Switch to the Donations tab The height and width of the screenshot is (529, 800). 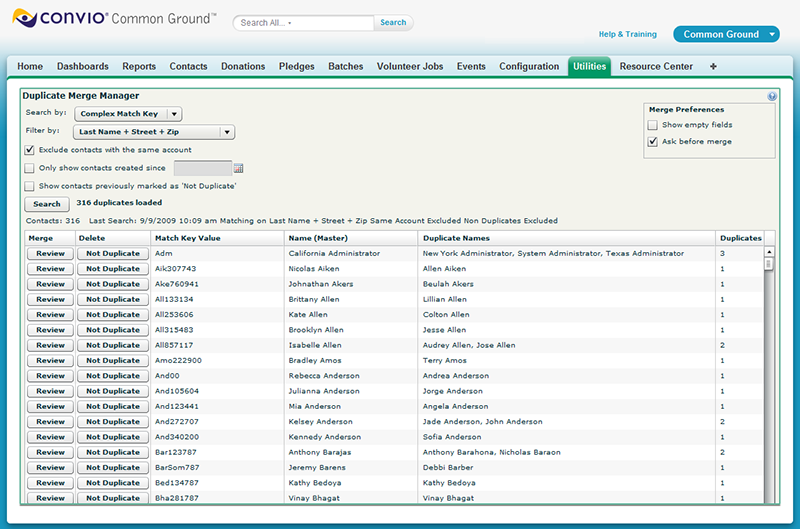click(x=243, y=67)
